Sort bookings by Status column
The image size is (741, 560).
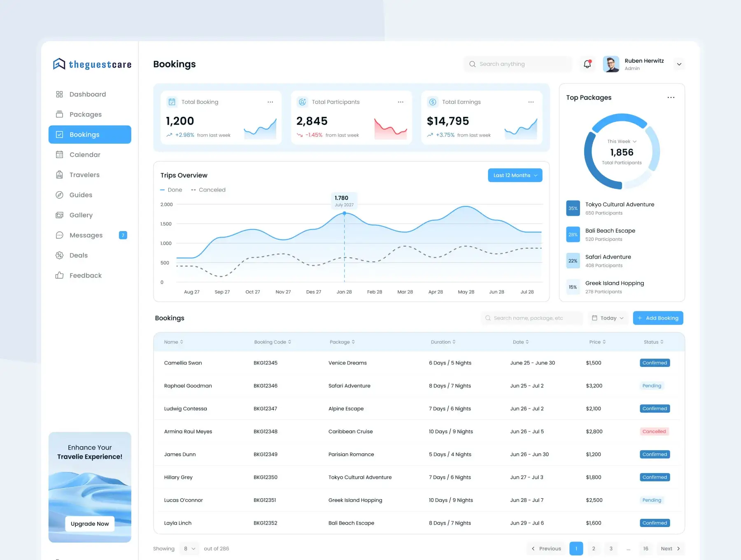tap(653, 342)
